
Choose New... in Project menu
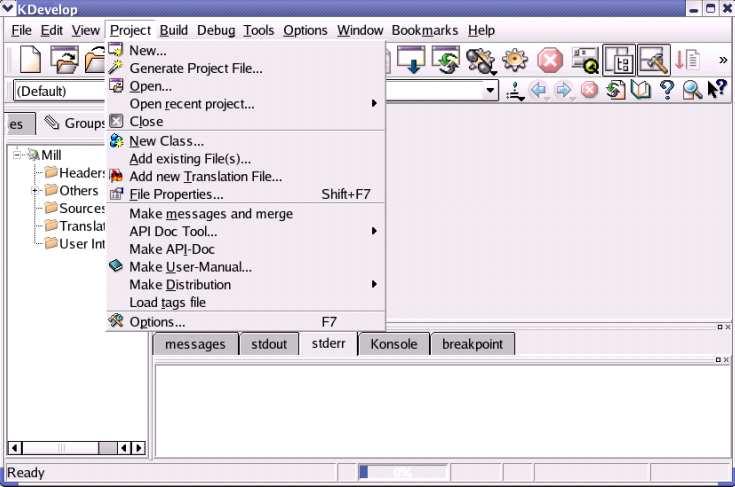pyautogui.click(x=246, y=50)
